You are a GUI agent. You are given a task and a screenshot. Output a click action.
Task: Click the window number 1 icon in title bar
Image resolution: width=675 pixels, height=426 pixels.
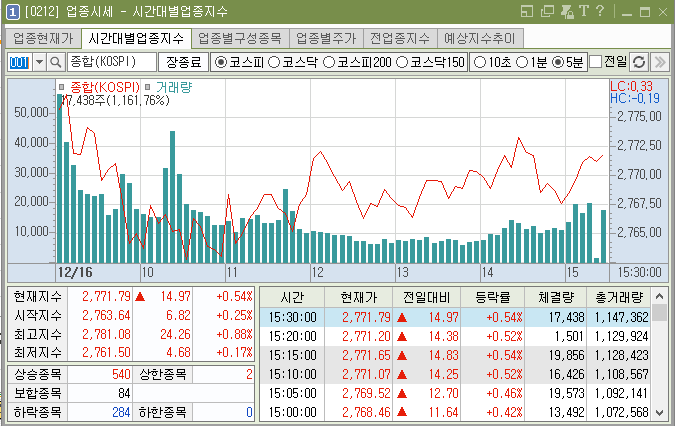coord(12,12)
